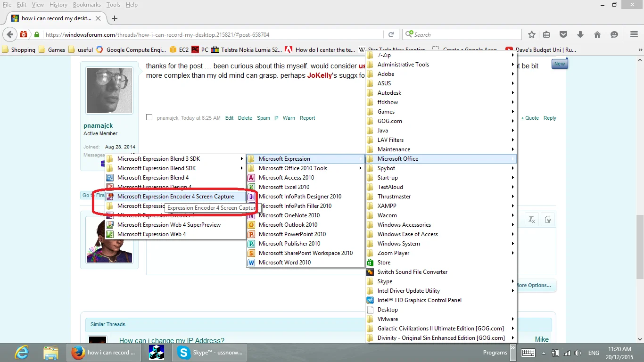Open the touch keyboard from taskbar
The image size is (644, 362).
[x=528, y=353]
